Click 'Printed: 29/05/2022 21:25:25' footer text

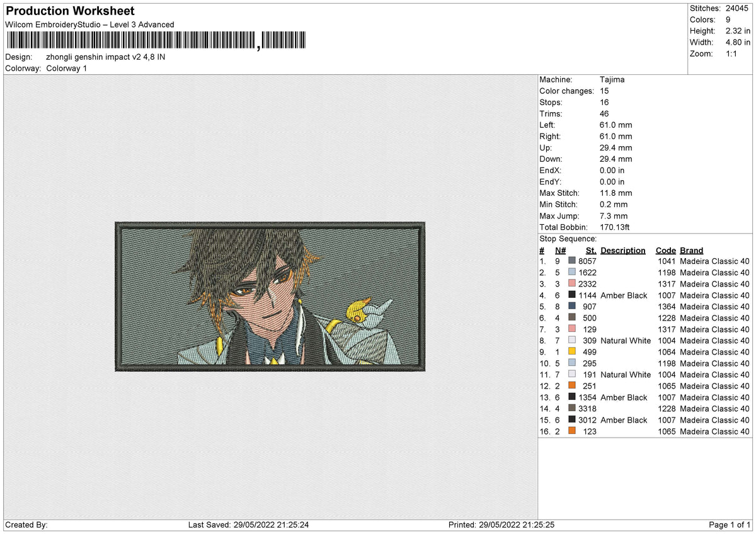point(501,525)
